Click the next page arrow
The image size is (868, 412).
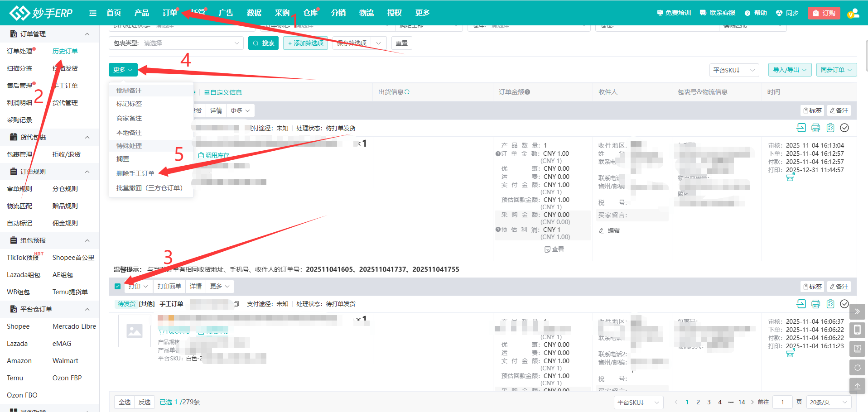(x=752, y=402)
